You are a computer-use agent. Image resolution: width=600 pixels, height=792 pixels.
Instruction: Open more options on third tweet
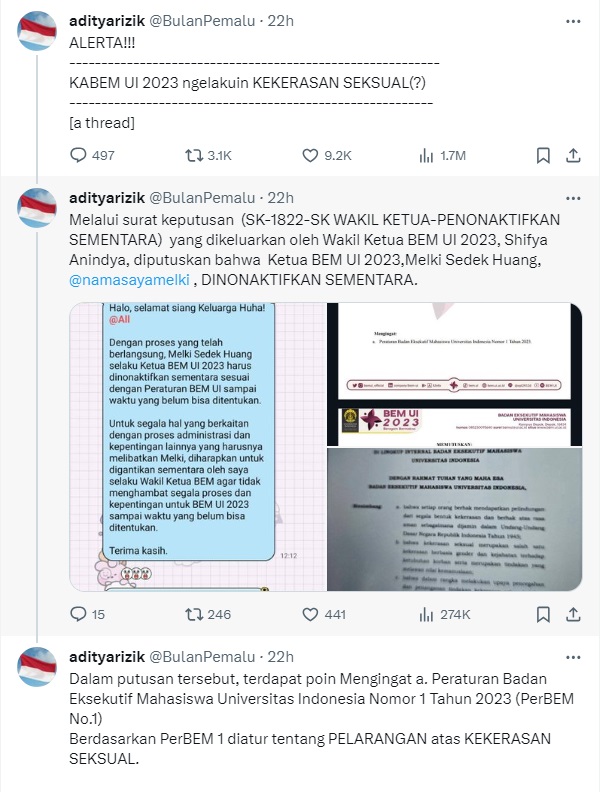[x=573, y=657]
